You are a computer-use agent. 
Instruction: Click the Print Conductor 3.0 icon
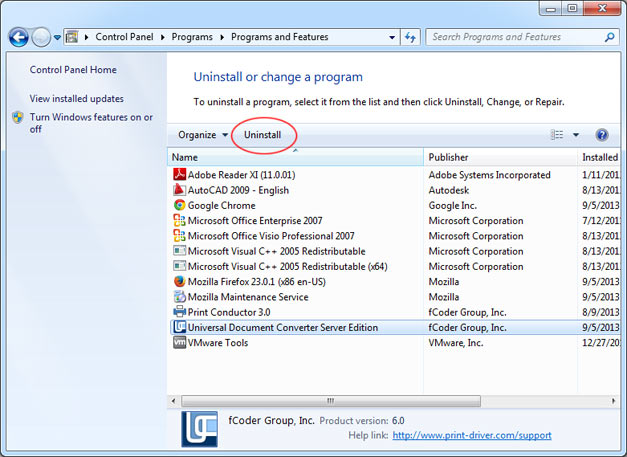click(180, 312)
